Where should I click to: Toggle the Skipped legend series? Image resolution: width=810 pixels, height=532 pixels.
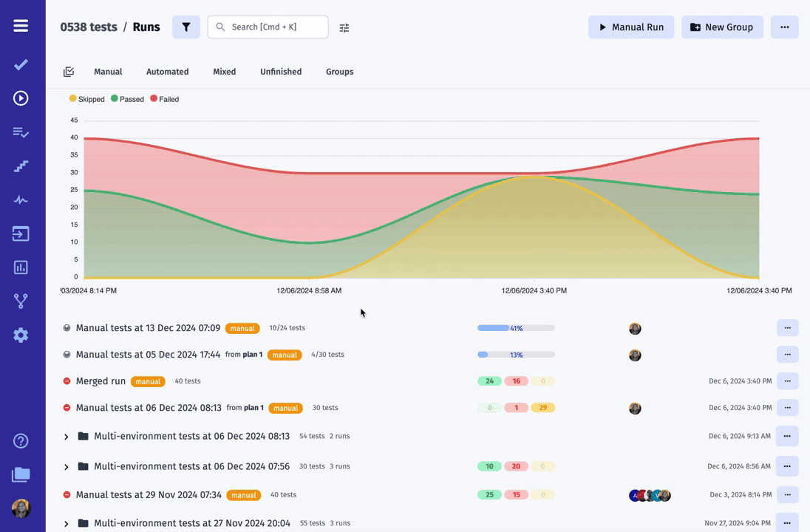click(x=86, y=99)
